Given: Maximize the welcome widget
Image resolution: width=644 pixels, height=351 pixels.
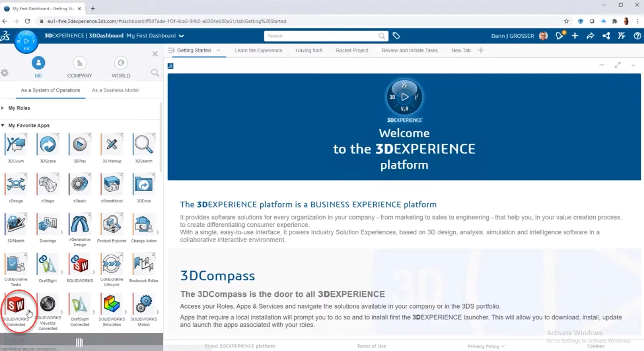Looking at the screenshot, I should point(618,65).
